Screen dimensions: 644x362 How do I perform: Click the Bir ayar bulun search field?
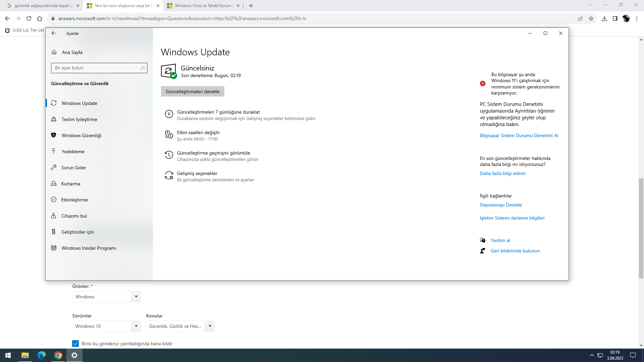97,68
